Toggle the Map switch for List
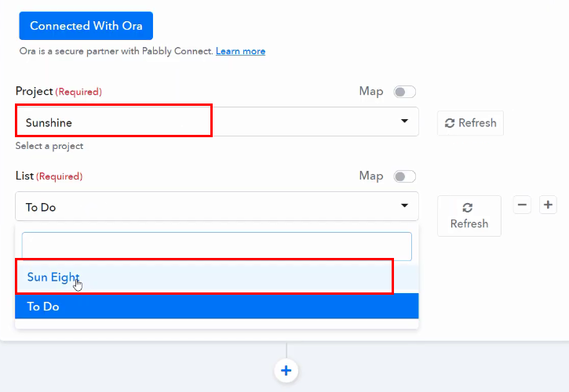Image resolution: width=569 pixels, height=392 pixels. click(x=404, y=176)
